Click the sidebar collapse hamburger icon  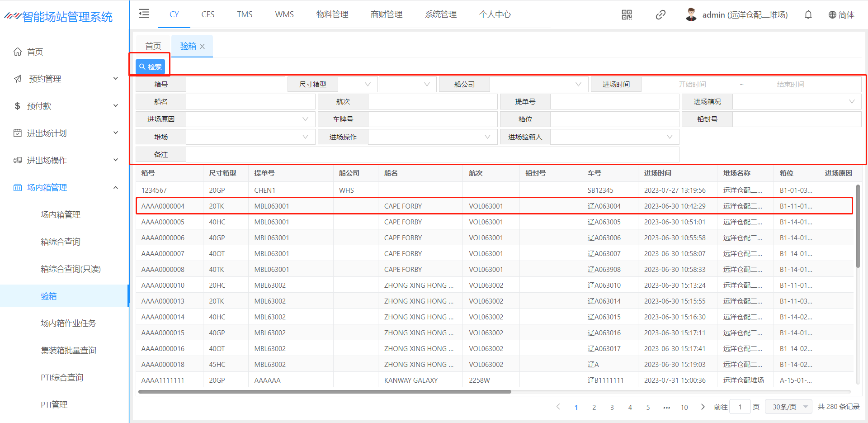(x=144, y=14)
